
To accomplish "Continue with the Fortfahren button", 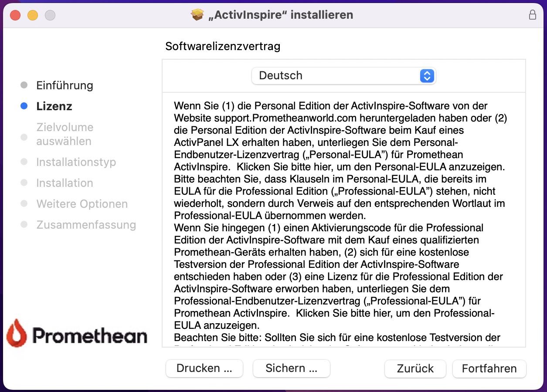I will click(x=489, y=368).
